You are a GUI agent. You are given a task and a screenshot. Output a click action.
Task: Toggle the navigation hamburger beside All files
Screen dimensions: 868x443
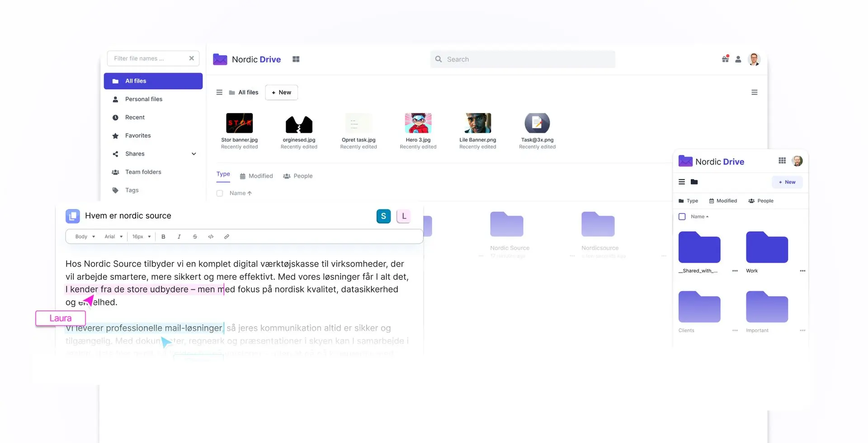(219, 92)
